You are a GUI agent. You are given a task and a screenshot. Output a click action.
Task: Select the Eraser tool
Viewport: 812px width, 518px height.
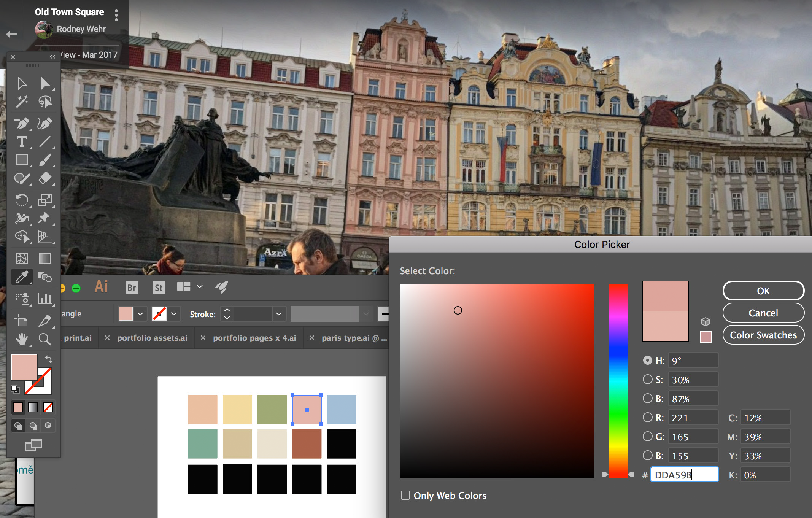point(44,178)
